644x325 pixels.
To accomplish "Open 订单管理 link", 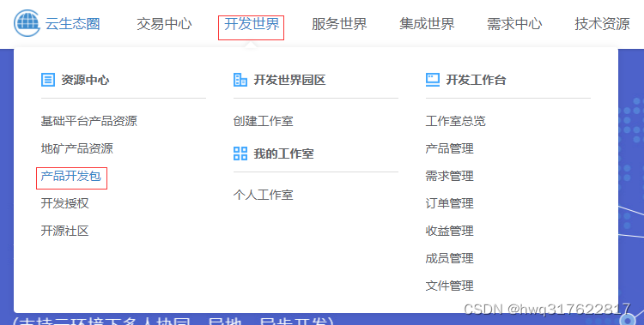I will point(450,203).
